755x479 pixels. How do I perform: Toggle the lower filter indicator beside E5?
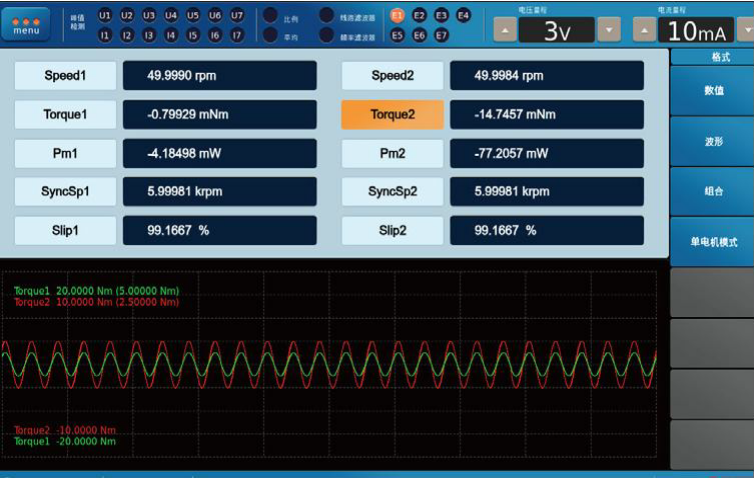point(326,35)
